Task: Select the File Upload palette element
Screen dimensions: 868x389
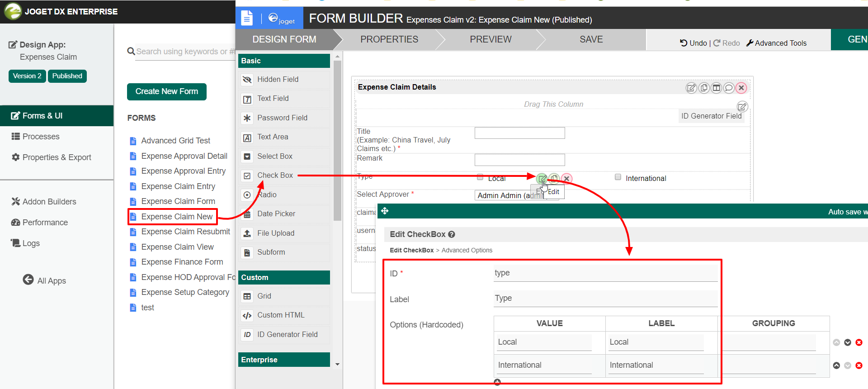Action: point(284,233)
